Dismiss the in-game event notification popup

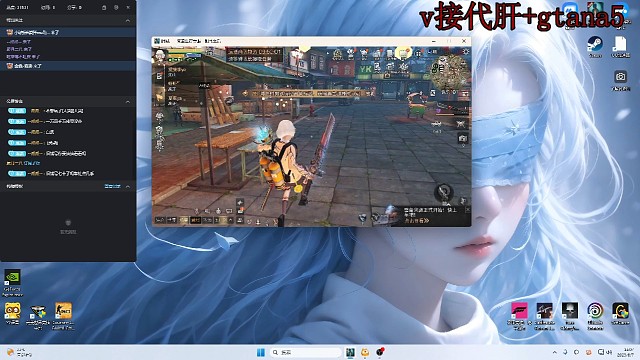pyautogui.click(x=468, y=209)
